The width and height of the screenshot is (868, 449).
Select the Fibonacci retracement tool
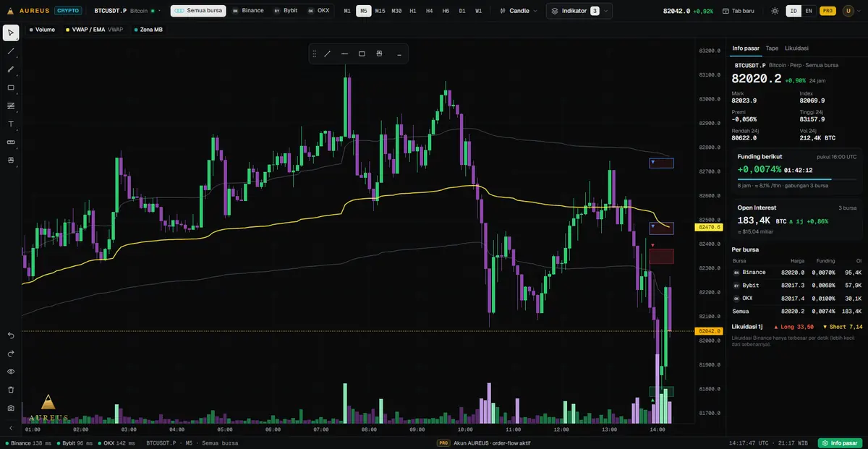[11, 106]
